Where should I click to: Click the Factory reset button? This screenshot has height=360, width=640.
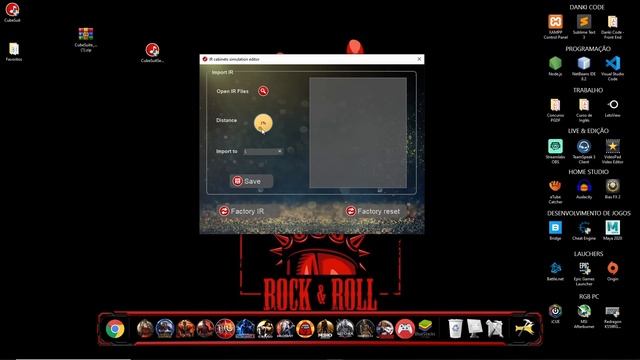tap(373, 211)
